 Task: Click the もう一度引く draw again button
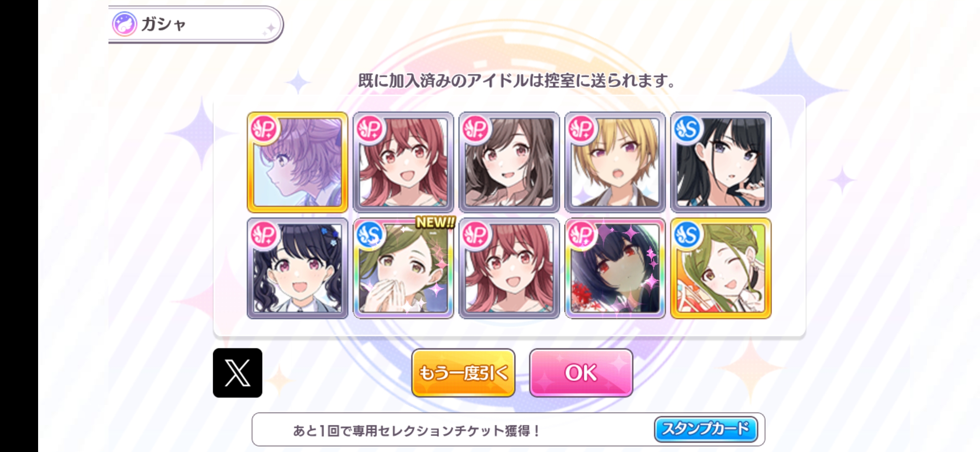463,372
